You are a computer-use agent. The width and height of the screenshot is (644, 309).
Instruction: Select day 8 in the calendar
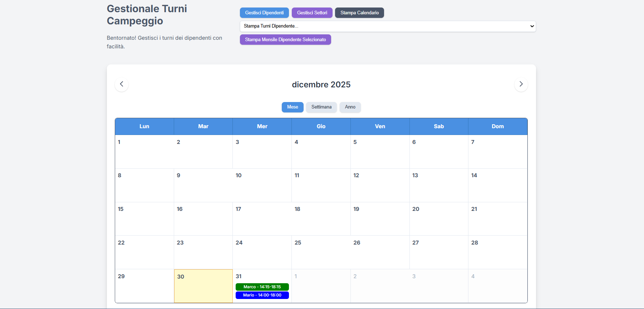(x=144, y=185)
